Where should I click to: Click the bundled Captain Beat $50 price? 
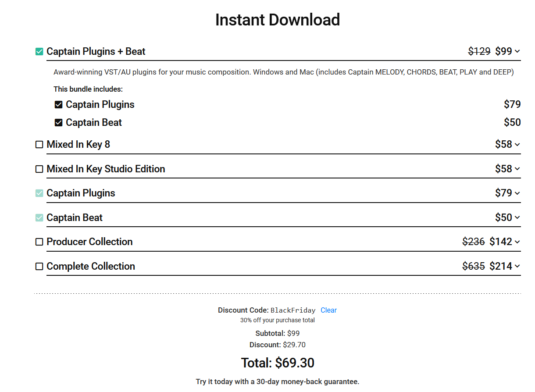pyautogui.click(x=512, y=123)
